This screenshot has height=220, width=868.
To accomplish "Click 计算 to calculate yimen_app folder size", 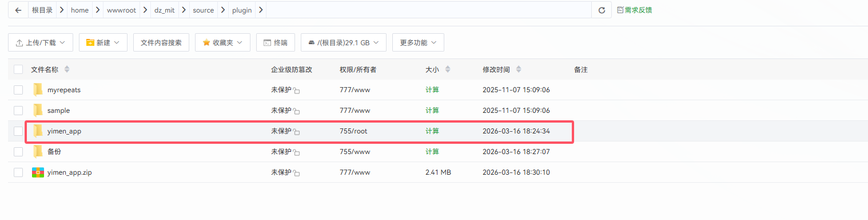I will pos(432,131).
